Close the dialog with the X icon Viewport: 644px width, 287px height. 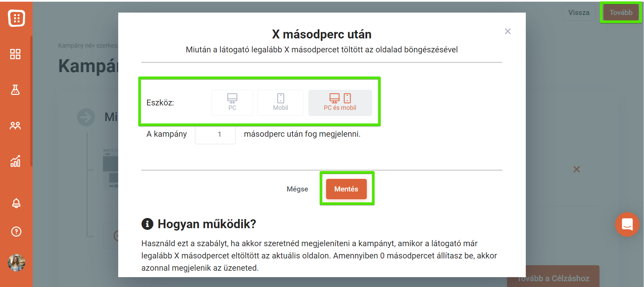point(508,31)
